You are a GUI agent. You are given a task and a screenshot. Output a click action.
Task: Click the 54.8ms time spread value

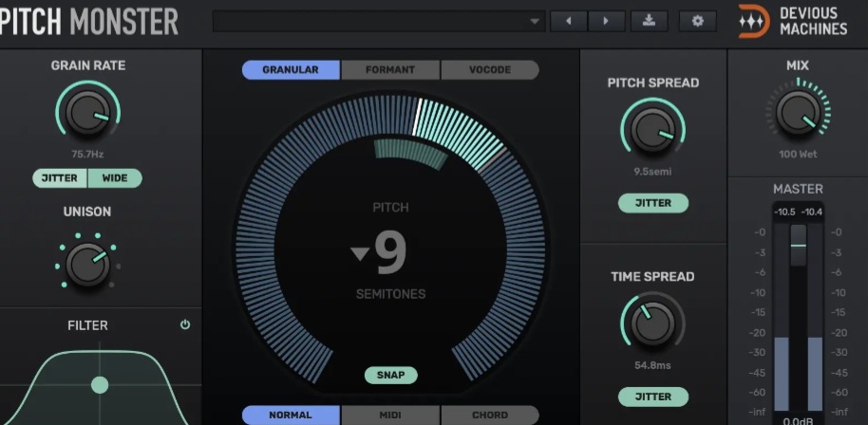pos(652,365)
